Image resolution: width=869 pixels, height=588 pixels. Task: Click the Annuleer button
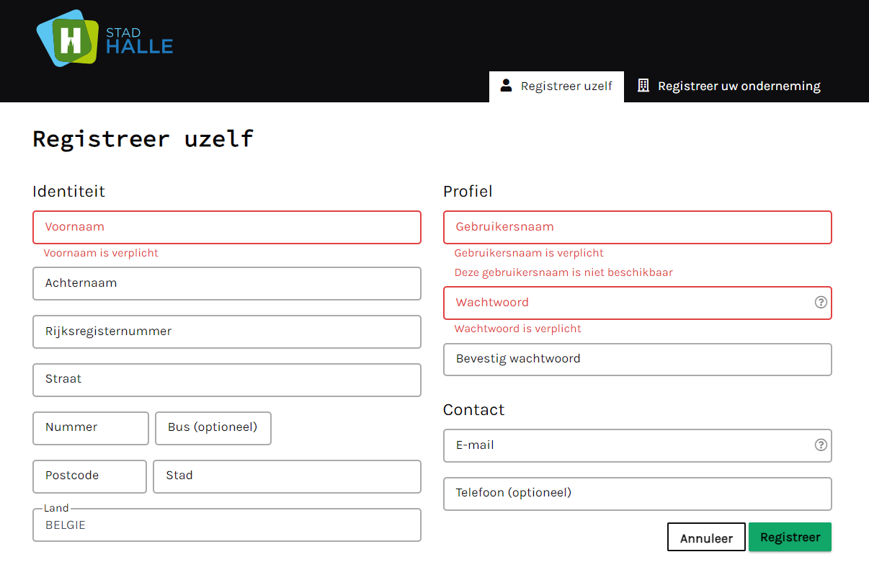point(706,538)
